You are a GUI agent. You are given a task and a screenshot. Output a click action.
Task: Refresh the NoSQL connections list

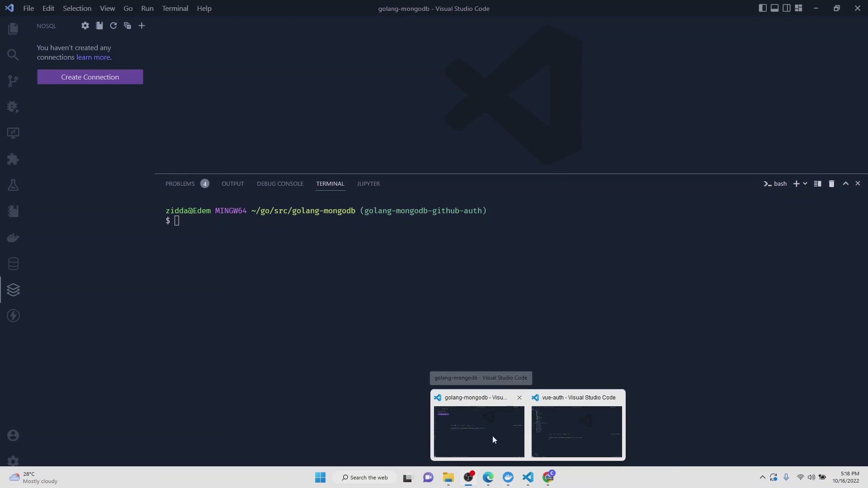(x=113, y=26)
